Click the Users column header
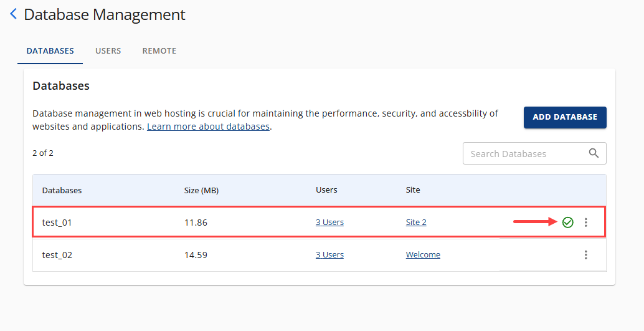The image size is (644, 331). pos(326,190)
